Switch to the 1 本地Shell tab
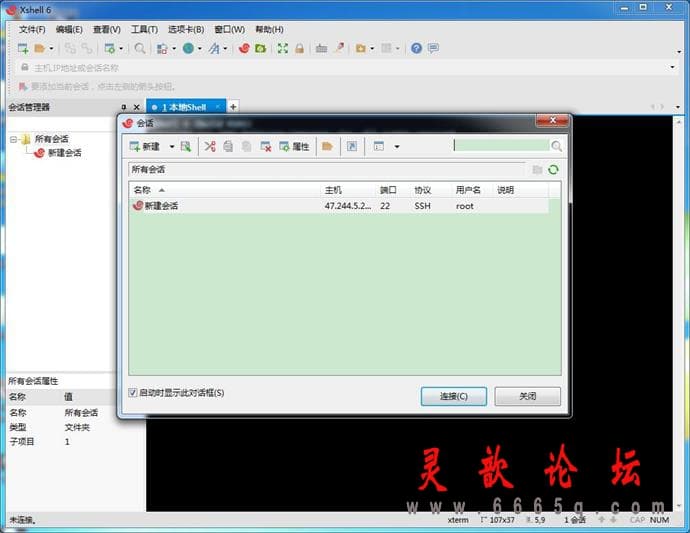 pos(186,107)
